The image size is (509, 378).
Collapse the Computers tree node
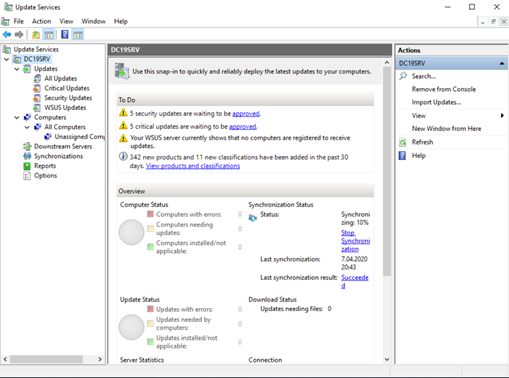click(x=17, y=117)
